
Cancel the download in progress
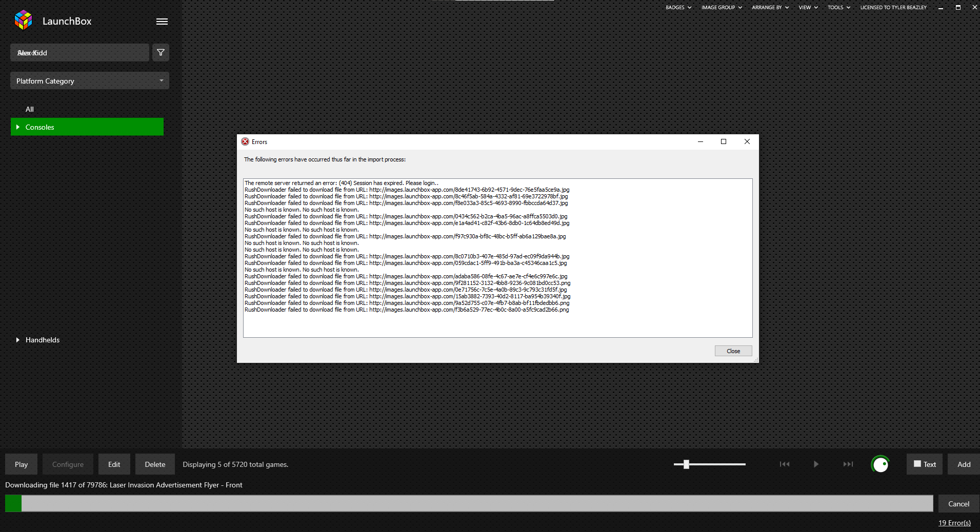[958, 504]
